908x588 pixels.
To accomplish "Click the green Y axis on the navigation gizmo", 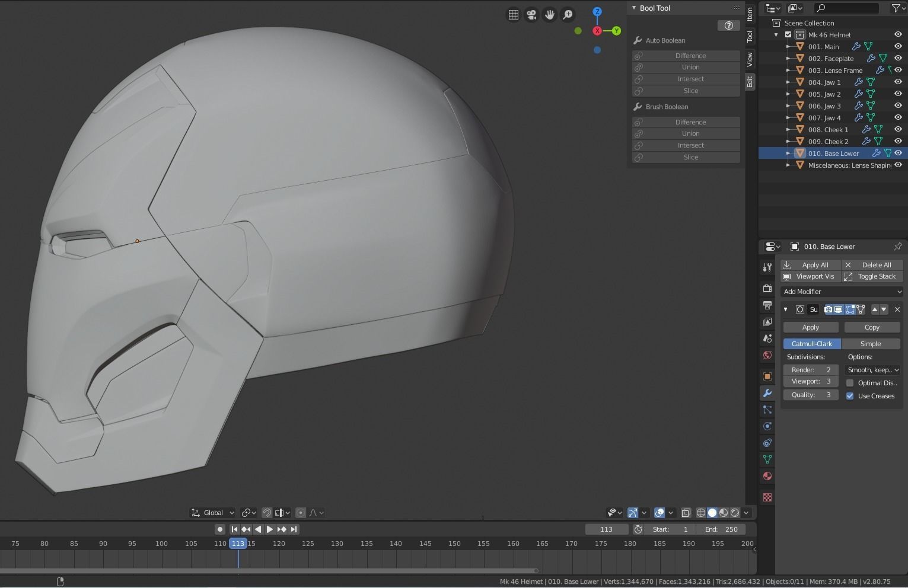I will 617,31.
